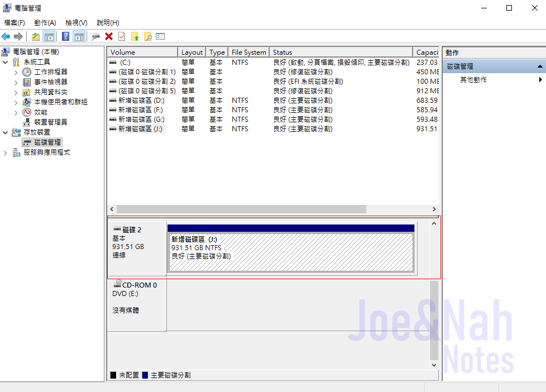Select 存放裝置 tree node
The width and height of the screenshot is (546, 392).
tap(37, 132)
